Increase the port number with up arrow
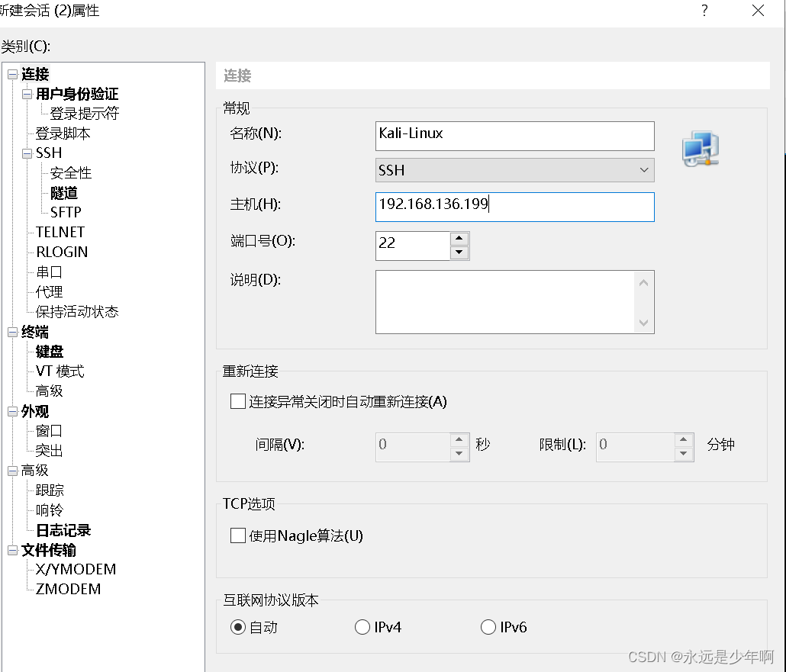The image size is (786, 672). (x=459, y=240)
